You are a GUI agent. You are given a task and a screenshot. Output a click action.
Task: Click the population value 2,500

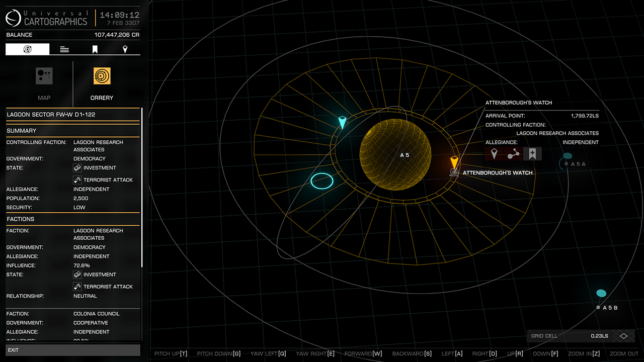[80, 199]
